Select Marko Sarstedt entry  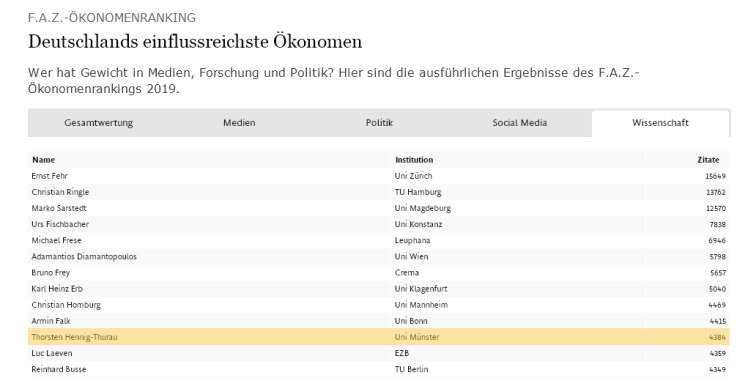(x=379, y=208)
